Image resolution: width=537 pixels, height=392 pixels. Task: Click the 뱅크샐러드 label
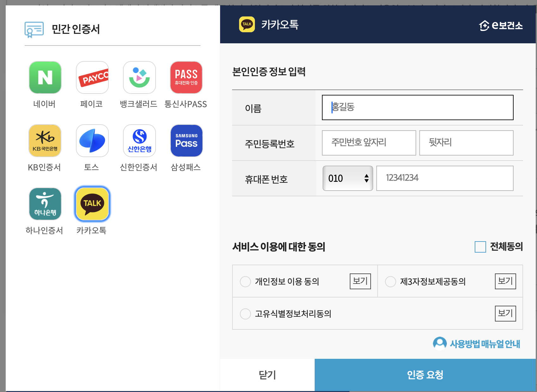coord(139,104)
